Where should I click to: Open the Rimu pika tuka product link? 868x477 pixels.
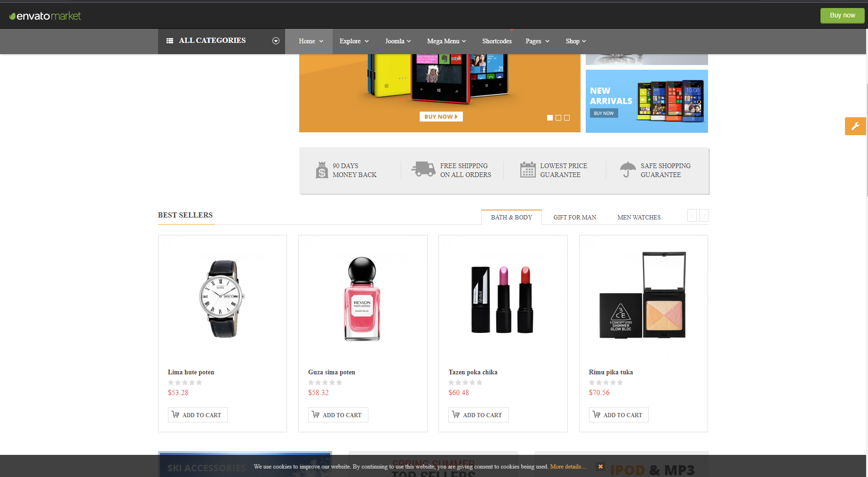(x=611, y=372)
